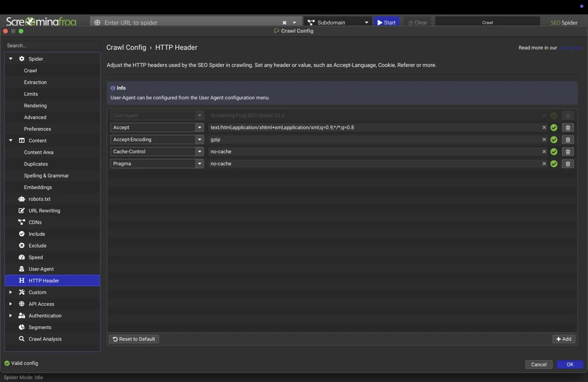The image size is (588, 382).
Task: Start the crawl in main window
Action: (x=386, y=22)
